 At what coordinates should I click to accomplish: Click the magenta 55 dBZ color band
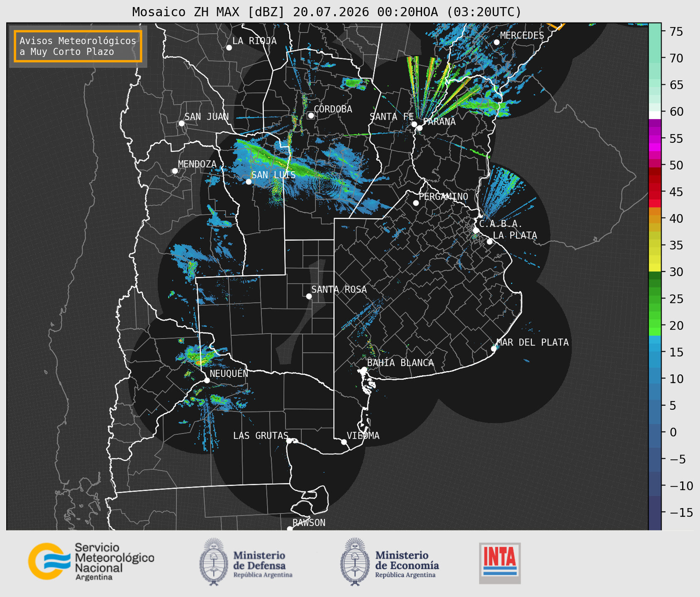(655, 139)
